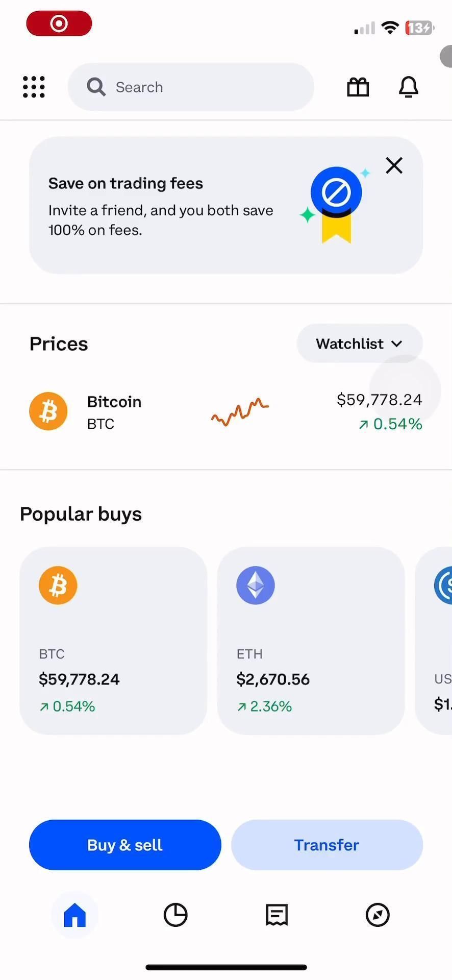Tap the Ethereum diamond icon
452x980 pixels.
tap(256, 585)
